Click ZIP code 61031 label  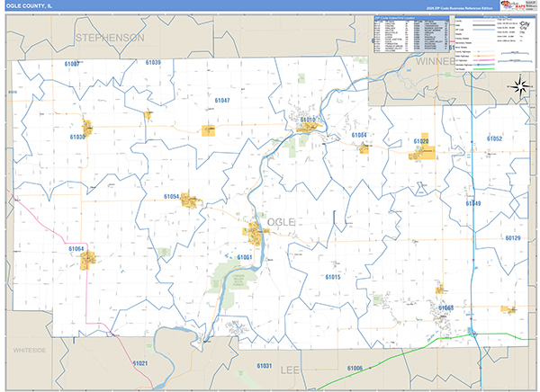264,366
